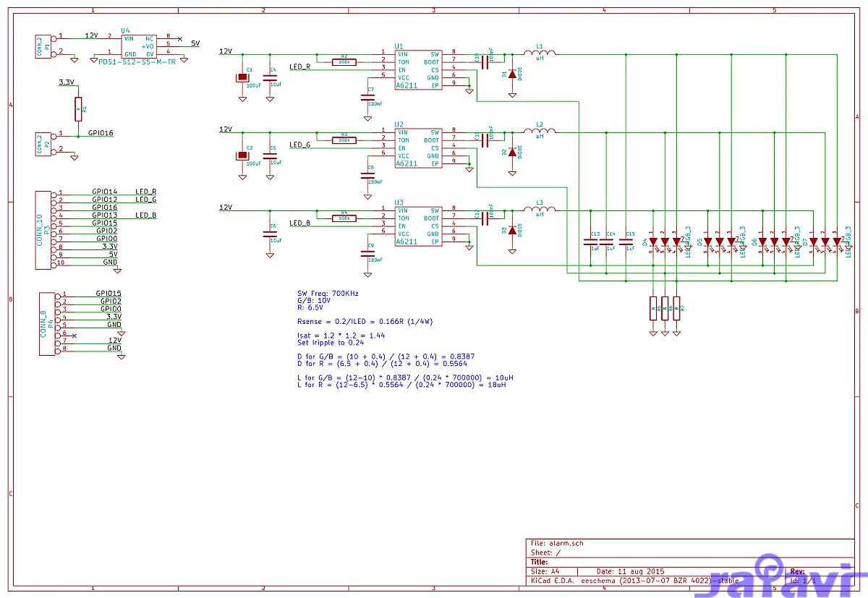The image size is (868, 598).
Task: Click the U4 PDS1-S12-S5-M-TR converter symbol
Action: click(x=139, y=46)
